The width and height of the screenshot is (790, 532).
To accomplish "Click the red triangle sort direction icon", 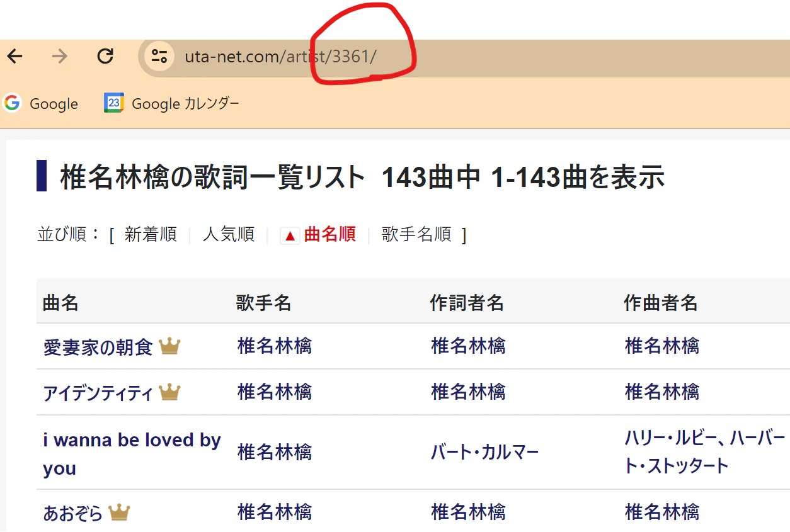I will [x=290, y=235].
